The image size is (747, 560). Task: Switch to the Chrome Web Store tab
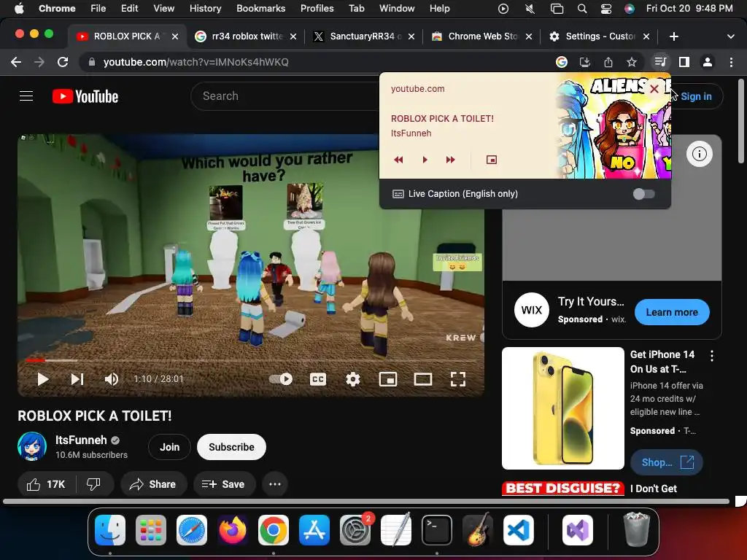(481, 36)
